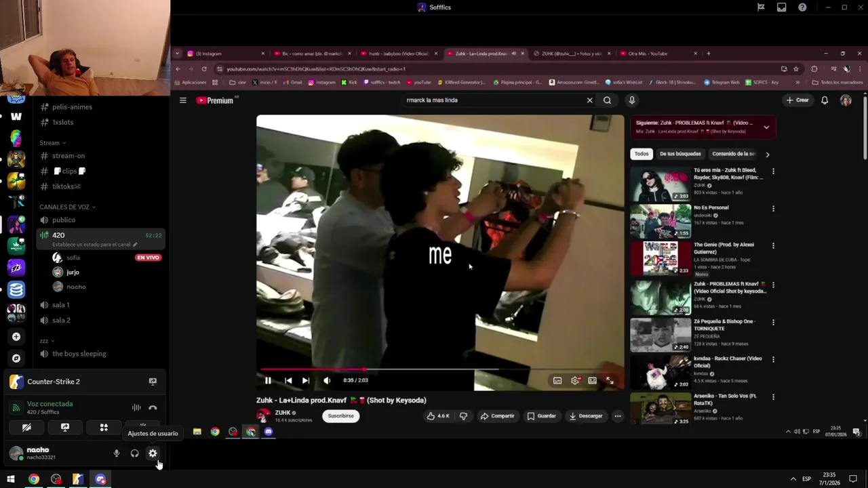Collapse CANALES DE VOZ category
Viewport: 868px width, 488px height.
(67, 207)
